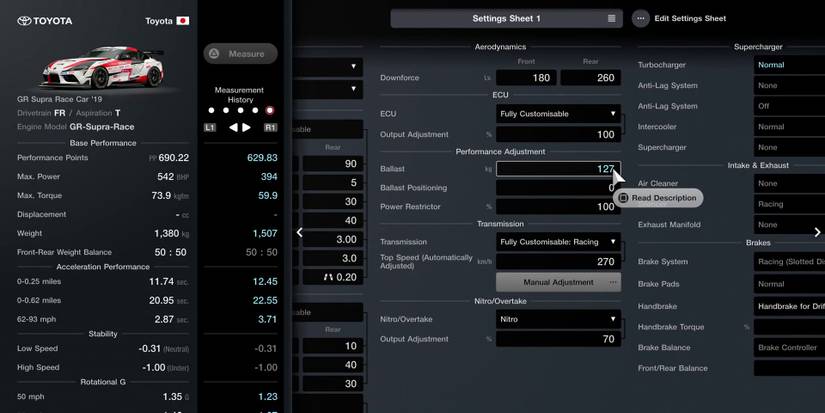Open the Air Cleaner None selector
Screen dimensions: 825x413
point(789,184)
